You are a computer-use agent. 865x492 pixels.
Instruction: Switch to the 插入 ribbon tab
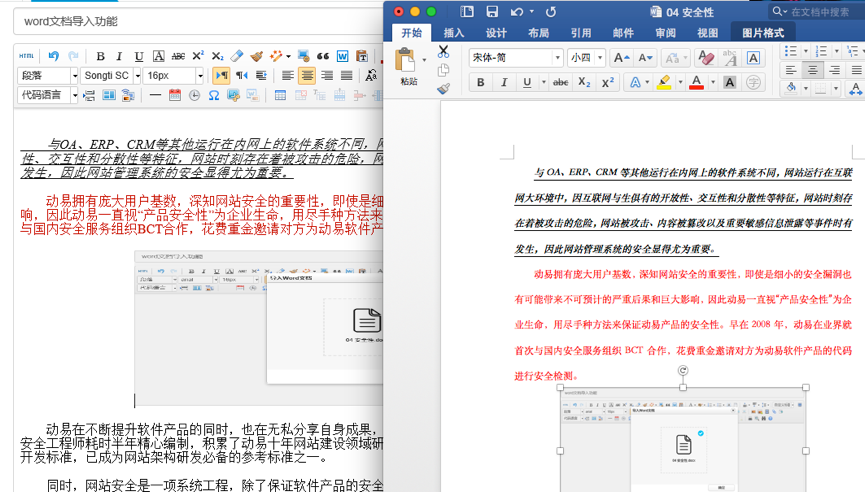(x=454, y=33)
